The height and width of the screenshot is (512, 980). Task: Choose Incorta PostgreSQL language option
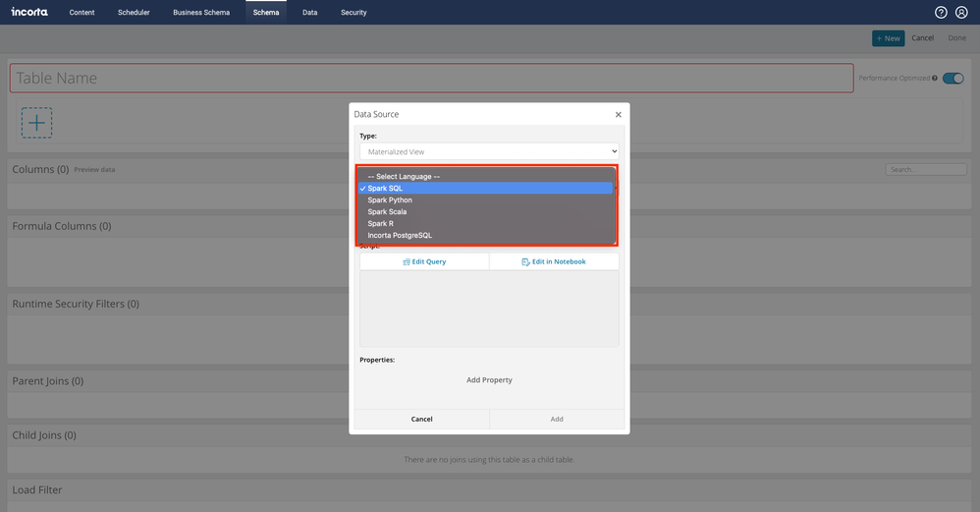(400, 236)
